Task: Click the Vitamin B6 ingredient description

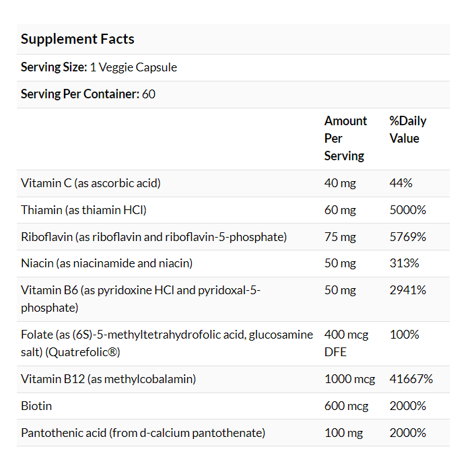Action: coord(140,298)
